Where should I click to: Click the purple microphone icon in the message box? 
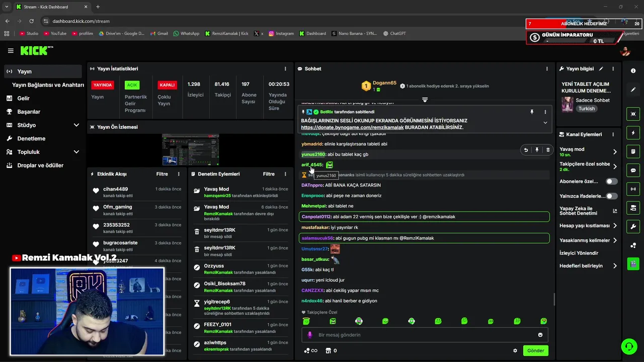(309, 335)
